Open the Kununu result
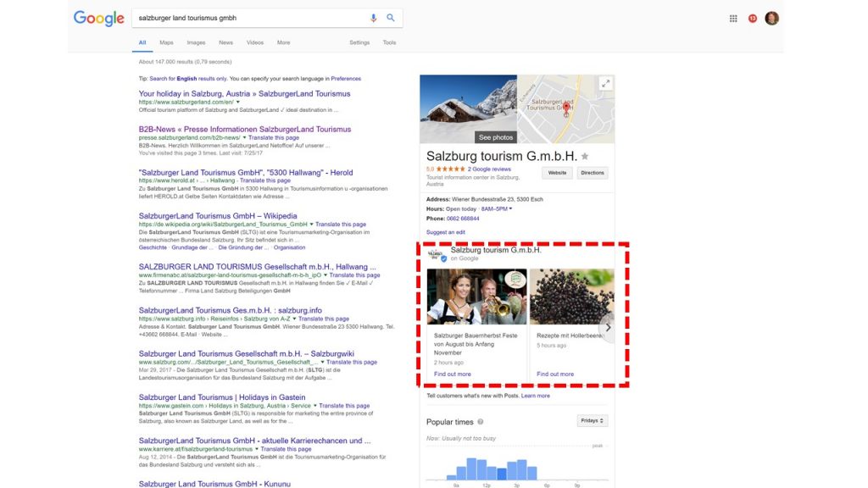The width and height of the screenshot is (868, 488). 214,484
